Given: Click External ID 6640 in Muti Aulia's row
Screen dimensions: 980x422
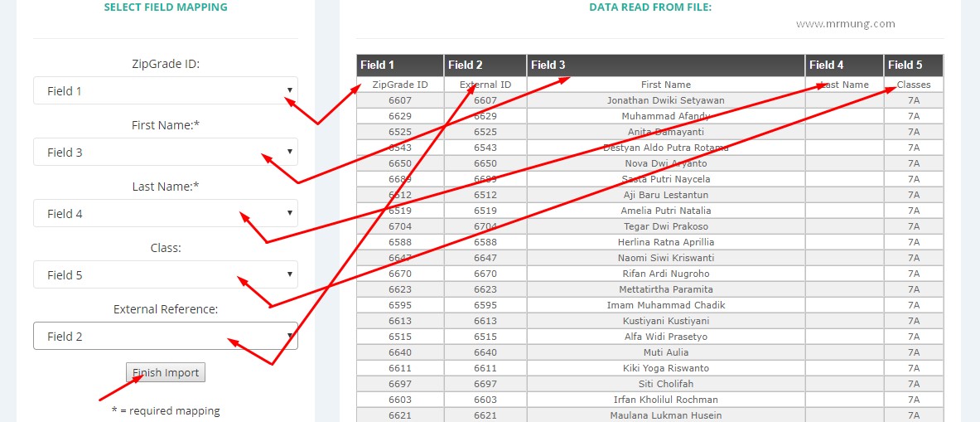Looking at the screenshot, I should (485, 352).
